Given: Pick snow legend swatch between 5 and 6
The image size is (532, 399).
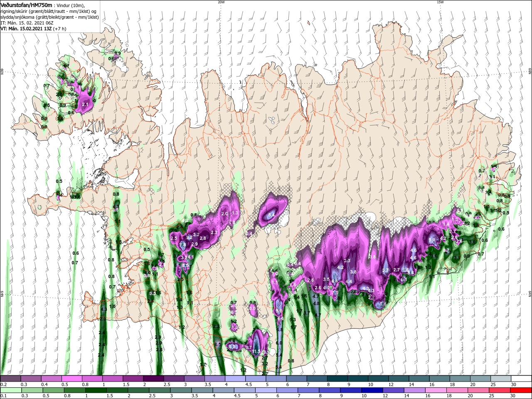Looking at the screenshot, I should [276, 379].
